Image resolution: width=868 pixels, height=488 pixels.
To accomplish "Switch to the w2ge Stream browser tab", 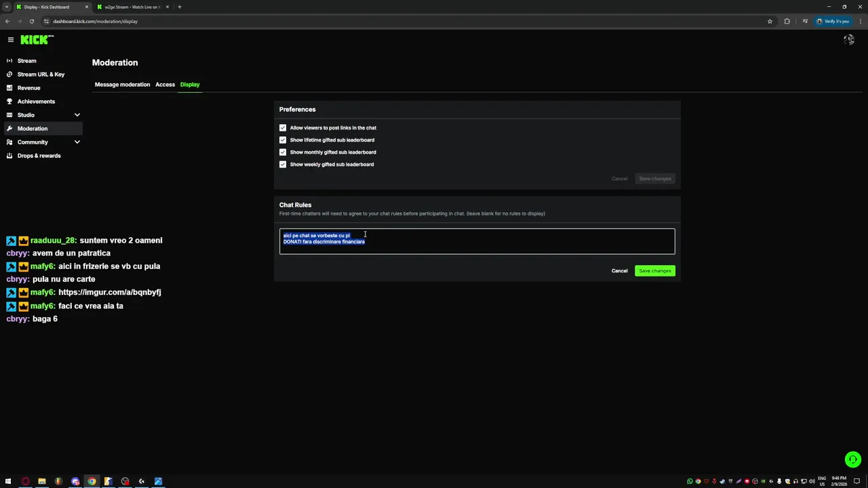I will point(132,7).
